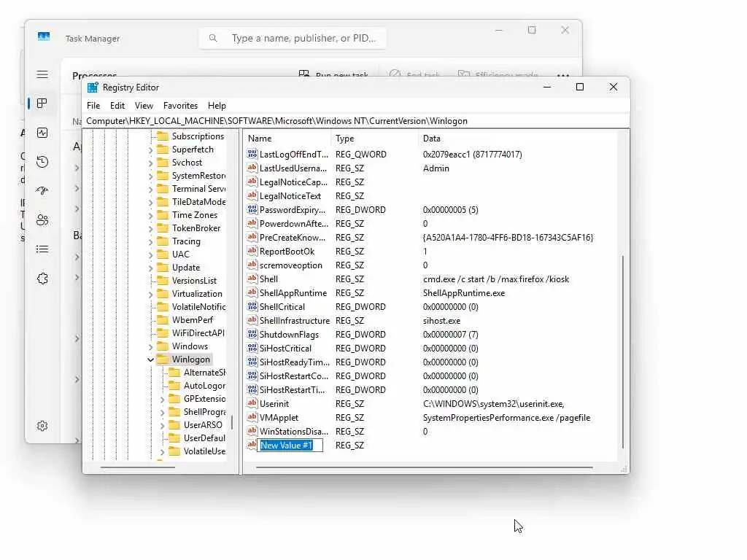Expand the VolatileUse... subkey

click(163, 451)
